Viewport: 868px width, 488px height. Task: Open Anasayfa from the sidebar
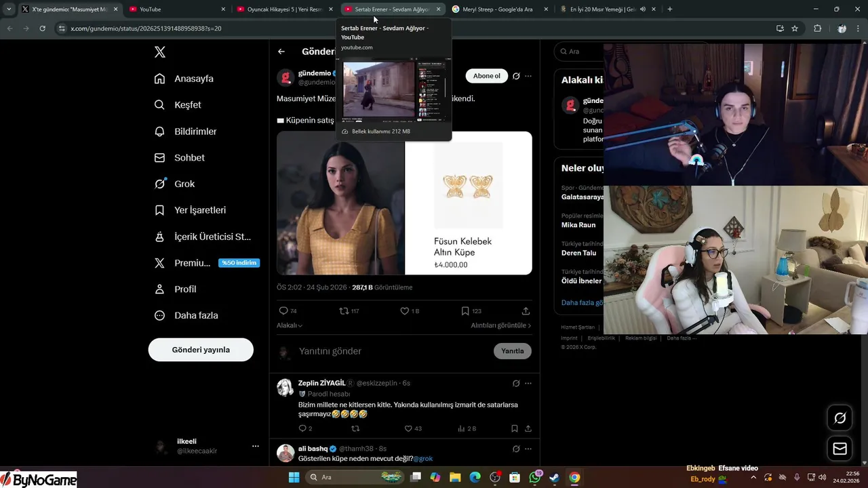(x=184, y=79)
